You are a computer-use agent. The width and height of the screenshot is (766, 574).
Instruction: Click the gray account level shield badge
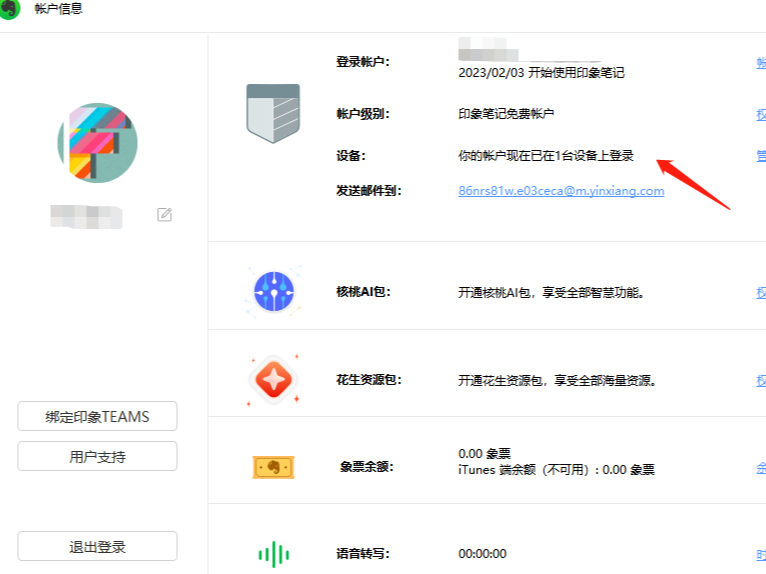(273, 113)
